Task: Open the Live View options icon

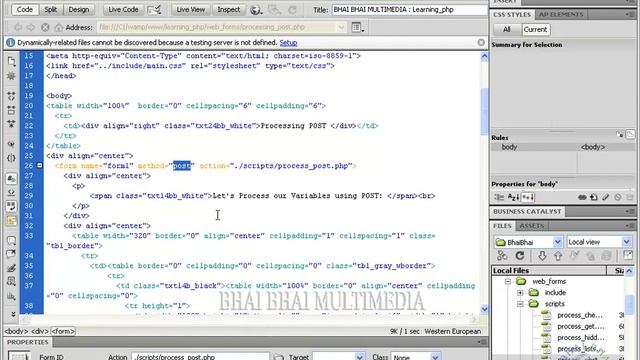Action: 358,27
